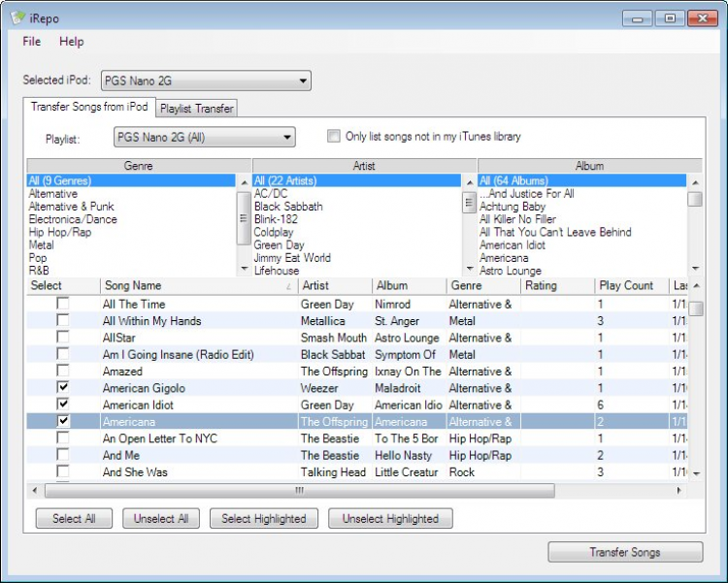Sort by the Rating column header
728x583 pixels.
click(557, 285)
